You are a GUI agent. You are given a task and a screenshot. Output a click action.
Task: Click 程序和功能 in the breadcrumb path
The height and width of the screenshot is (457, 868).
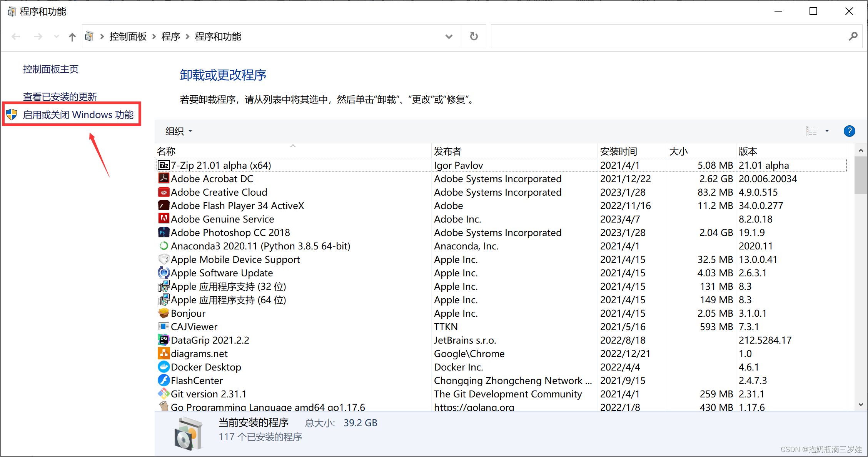click(x=218, y=37)
